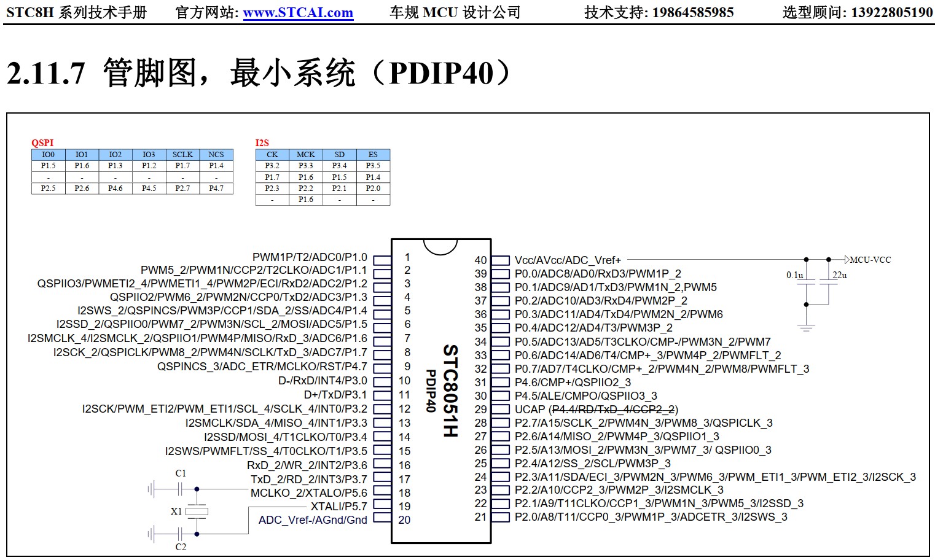Click the "MCU-VCC" power label
Image resolution: width=935 pixels, height=560 pixels.
click(x=870, y=260)
